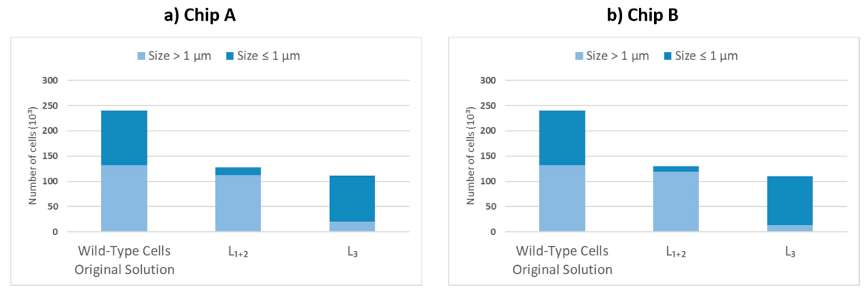Click the light blue Wild-Type segment in Chip B
The image size is (868, 296).
tap(562, 198)
